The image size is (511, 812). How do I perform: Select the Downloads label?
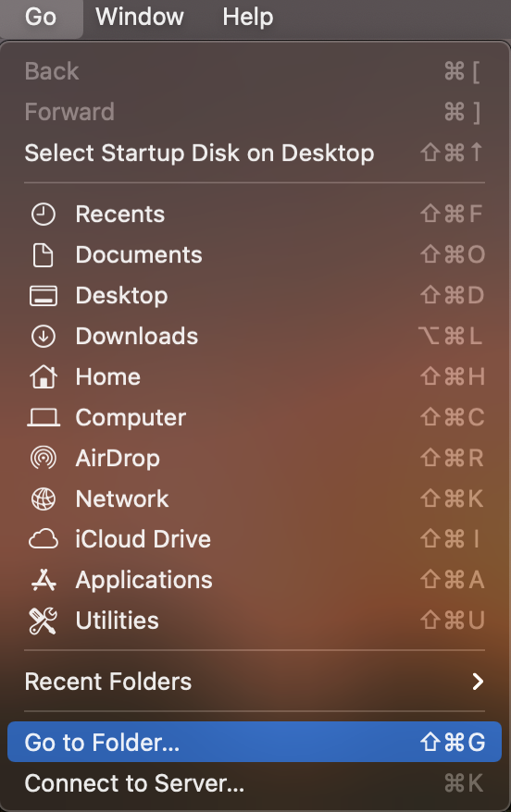[137, 336]
